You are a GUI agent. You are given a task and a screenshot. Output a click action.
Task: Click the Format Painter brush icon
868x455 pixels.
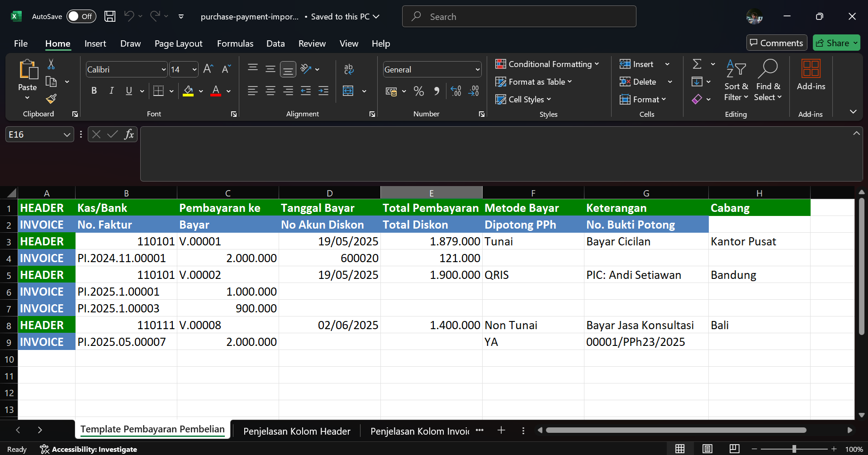pos(51,99)
